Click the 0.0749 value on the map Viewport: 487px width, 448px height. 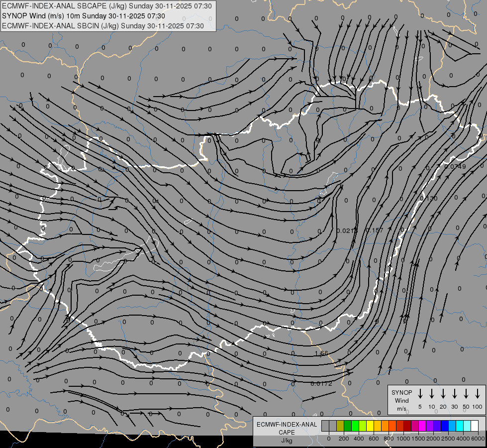coord(455,166)
